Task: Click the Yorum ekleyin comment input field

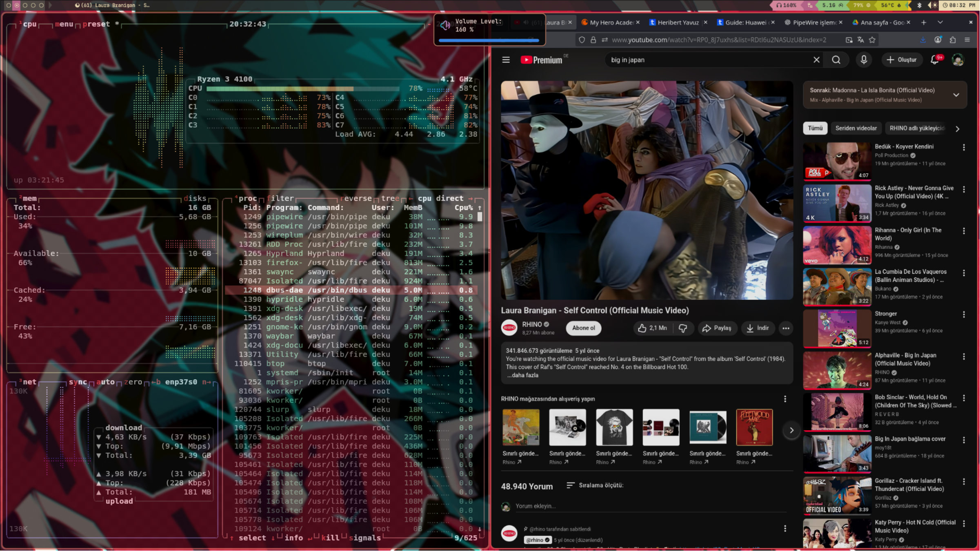Action: click(651, 506)
